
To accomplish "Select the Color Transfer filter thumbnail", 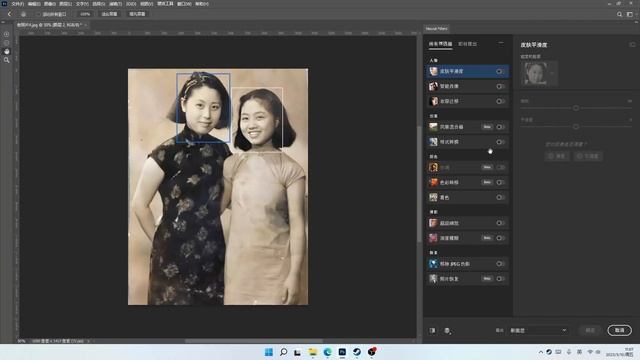I will [x=433, y=182].
